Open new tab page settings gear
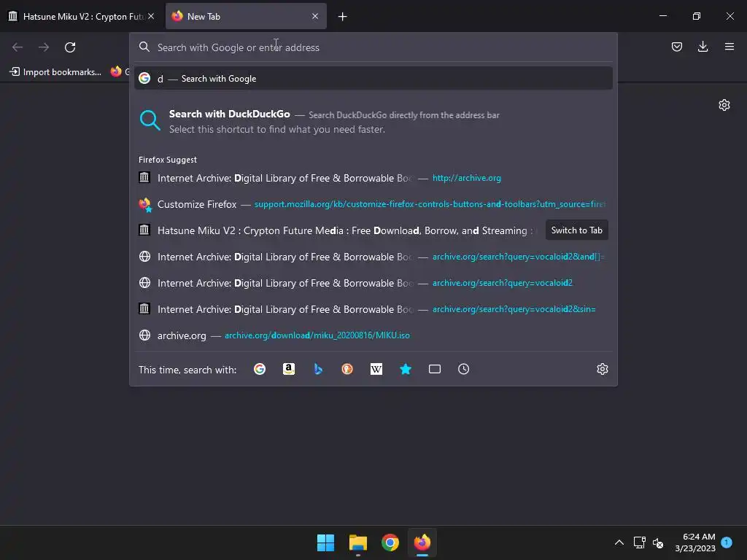 click(x=724, y=105)
